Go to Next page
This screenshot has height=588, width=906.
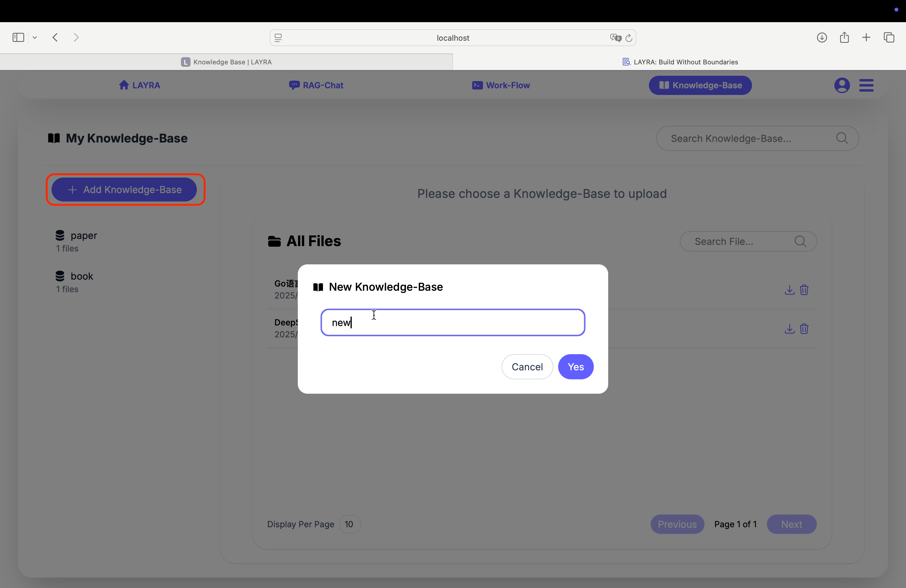click(792, 524)
